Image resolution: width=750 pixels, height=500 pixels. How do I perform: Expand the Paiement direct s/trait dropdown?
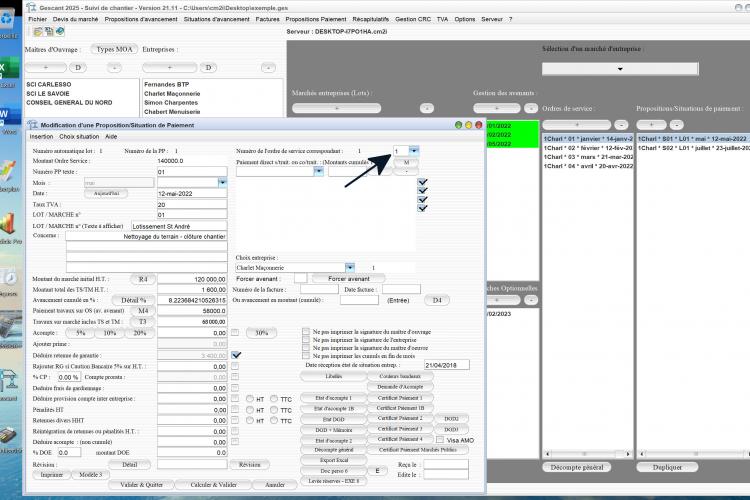[x=319, y=171]
